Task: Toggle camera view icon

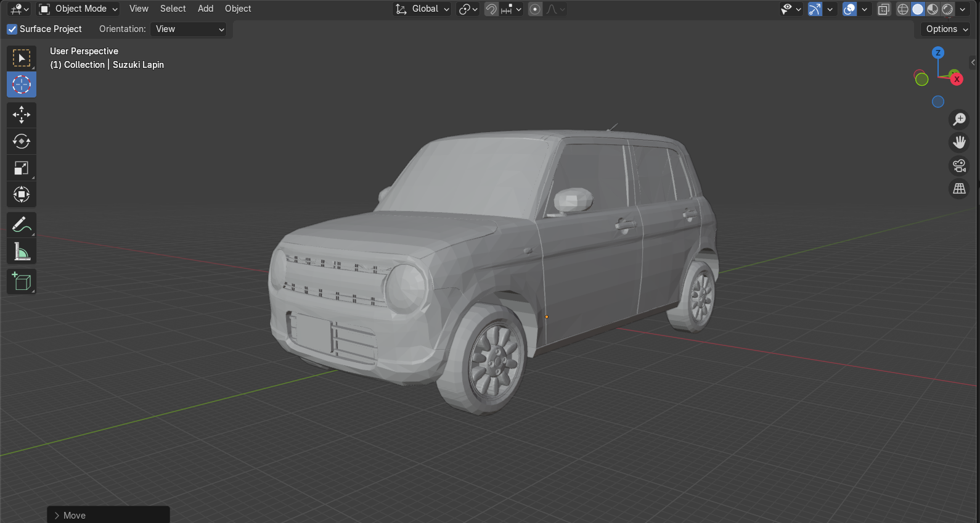Action: click(959, 166)
